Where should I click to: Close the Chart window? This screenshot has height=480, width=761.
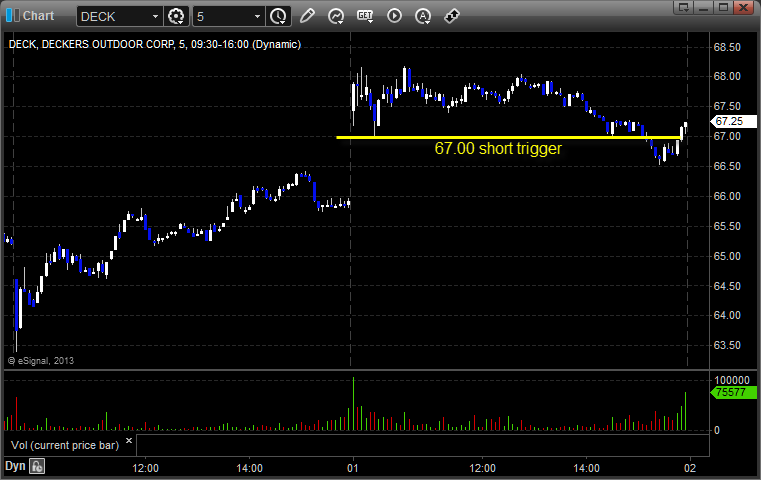(x=743, y=7)
